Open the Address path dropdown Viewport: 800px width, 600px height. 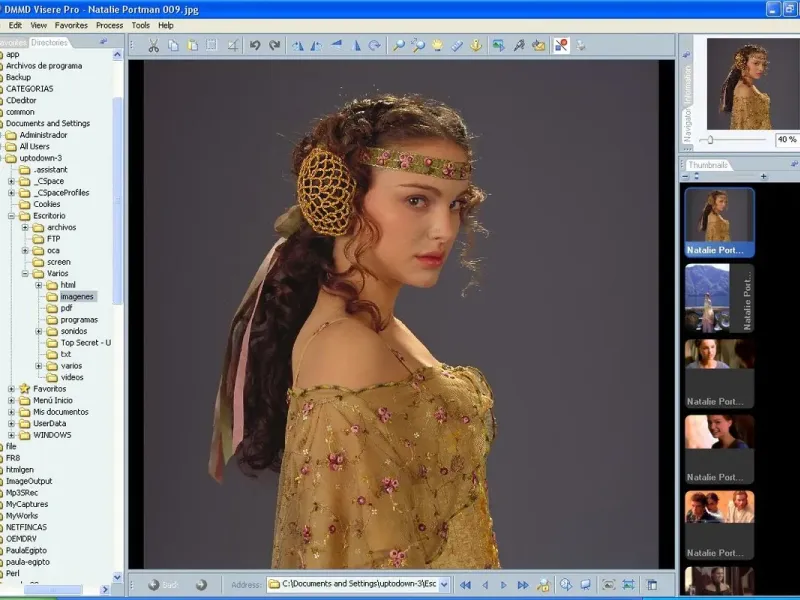[x=444, y=585]
